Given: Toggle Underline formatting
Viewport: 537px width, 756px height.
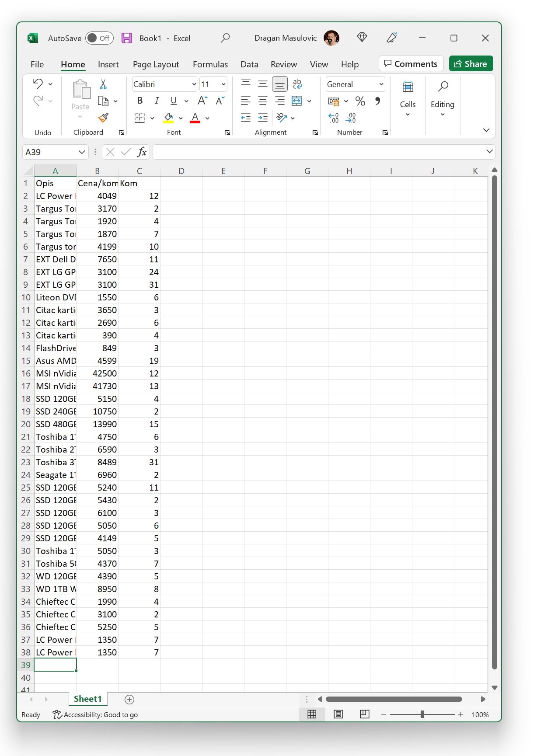Looking at the screenshot, I should (x=174, y=101).
